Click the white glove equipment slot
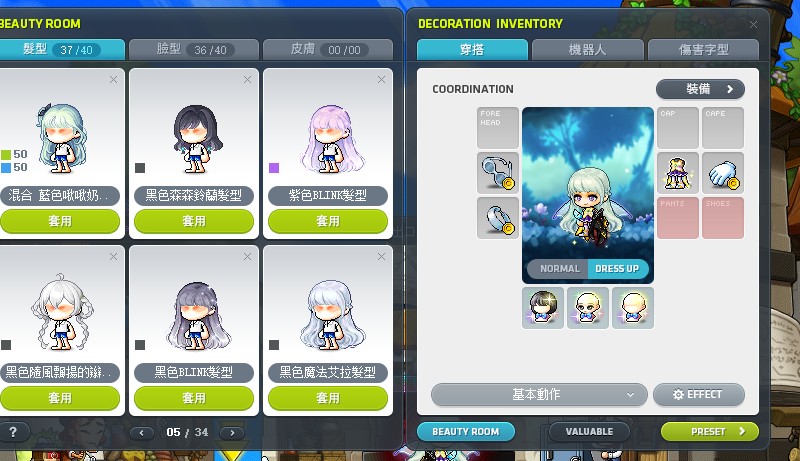Viewport: 800px width, 461px height. tap(722, 173)
